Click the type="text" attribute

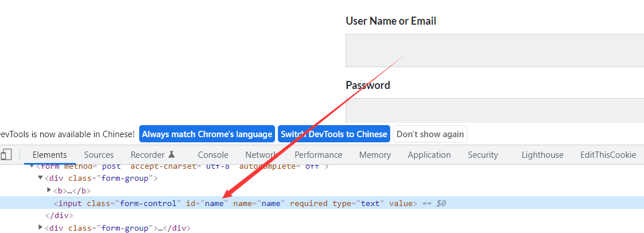(358, 203)
